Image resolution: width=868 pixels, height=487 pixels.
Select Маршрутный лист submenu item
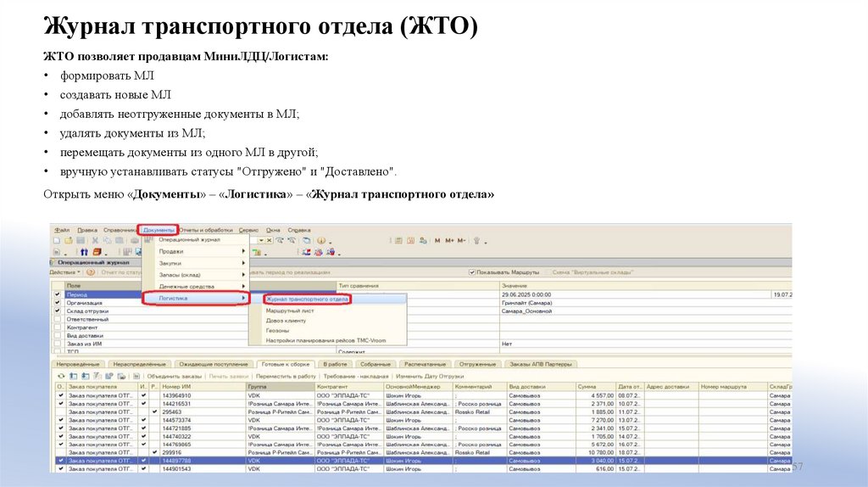click(290, 311)
